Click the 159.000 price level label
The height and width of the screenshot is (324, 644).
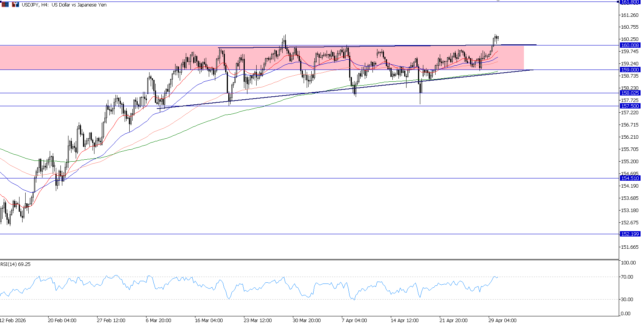coord(629,70)
